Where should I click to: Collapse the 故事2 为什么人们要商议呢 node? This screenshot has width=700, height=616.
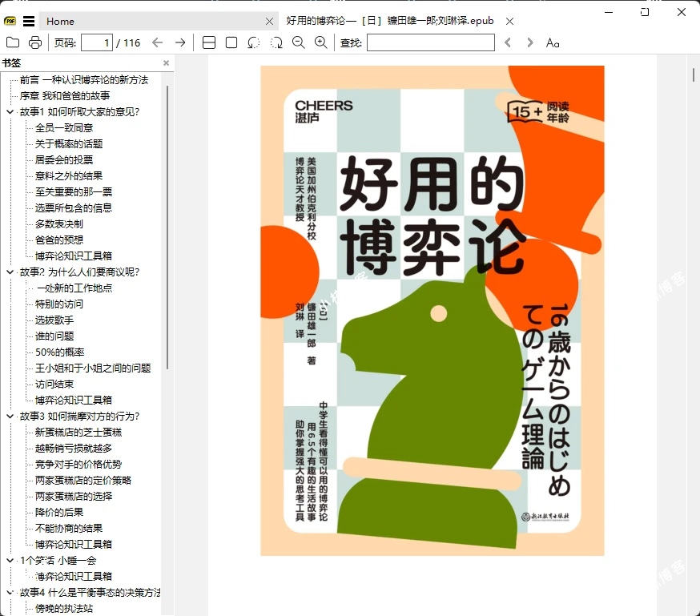[10, 272]
